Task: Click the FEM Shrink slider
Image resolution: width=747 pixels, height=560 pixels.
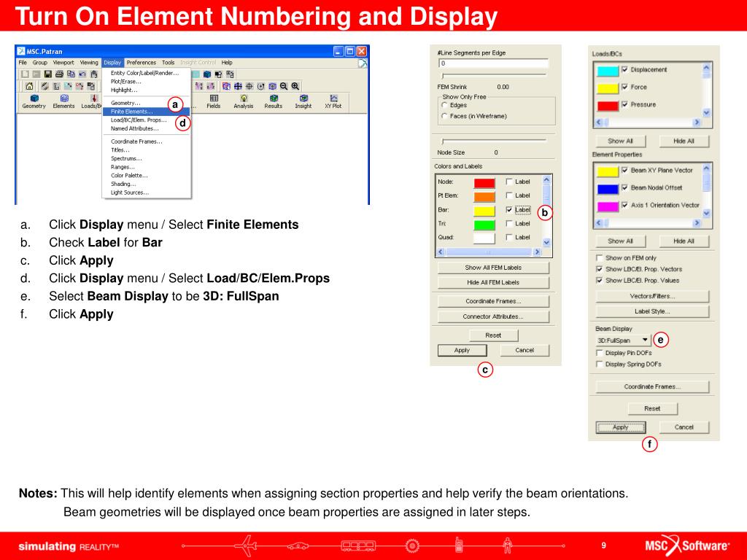Action: [x=494, y=75]
